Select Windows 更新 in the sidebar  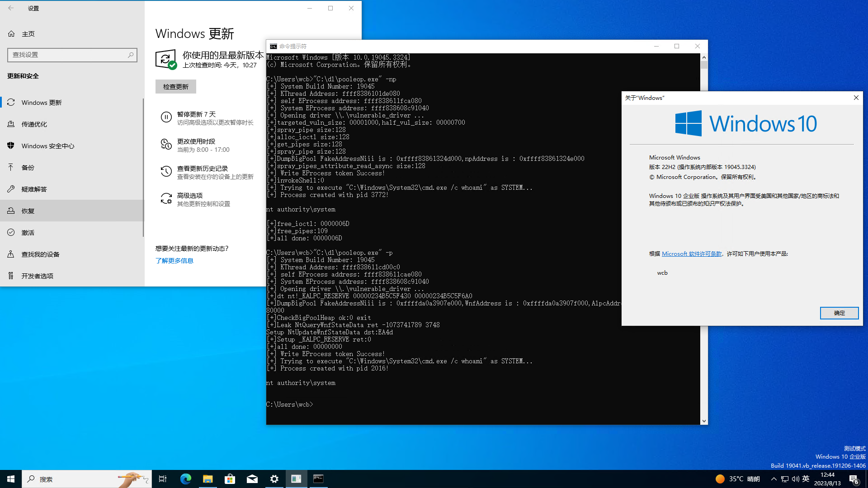coord(72,103)
